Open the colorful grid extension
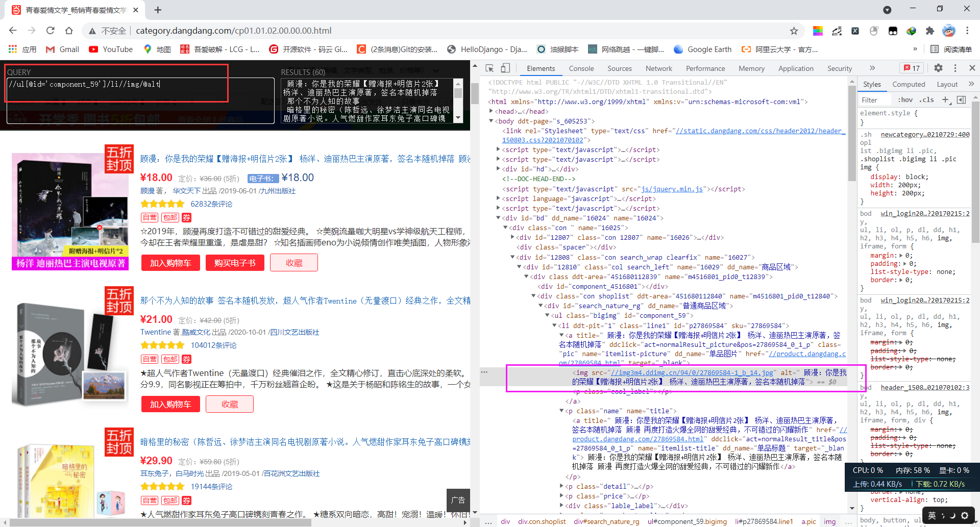Screen dimensions: 980x527 (x=818, y=31)
